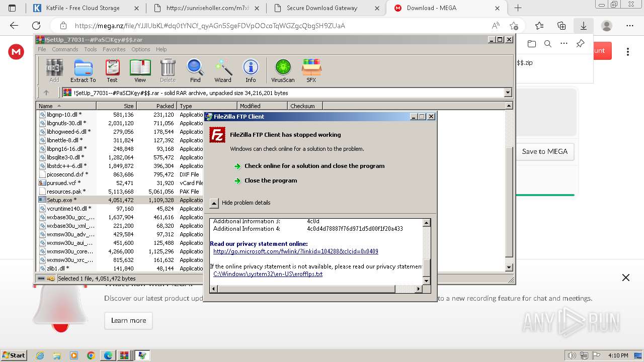644x362 pixels.
Task: Click the Find magnifier icon in WinRAR
Action: 195,71
